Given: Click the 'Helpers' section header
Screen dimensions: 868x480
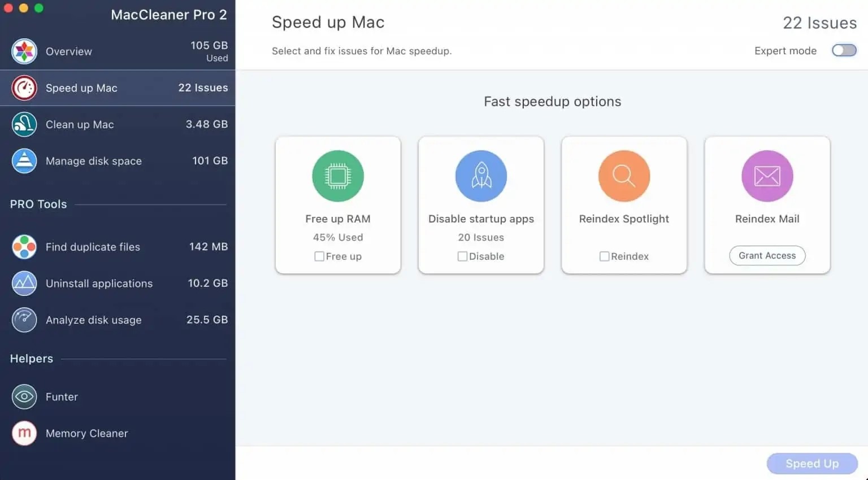Looking at the screenshot, I should (32, 359).
